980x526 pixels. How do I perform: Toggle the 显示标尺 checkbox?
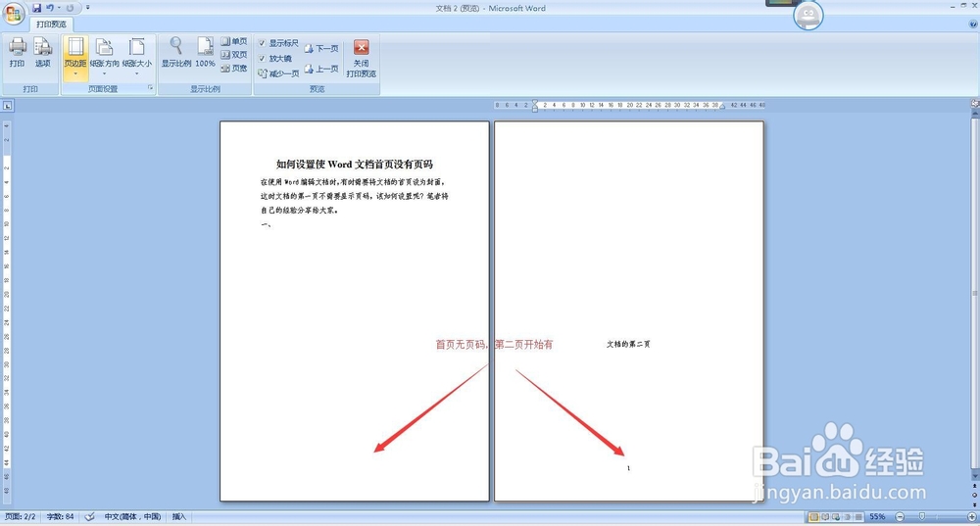click(x=262, y=43)
